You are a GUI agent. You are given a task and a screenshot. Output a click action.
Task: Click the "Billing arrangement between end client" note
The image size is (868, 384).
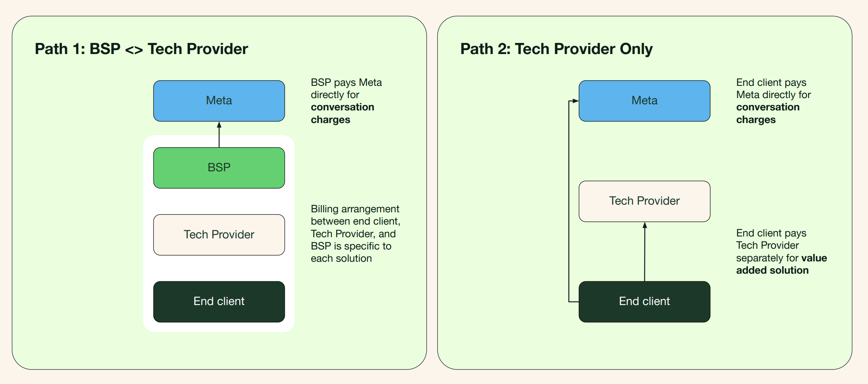click(355, 233)
